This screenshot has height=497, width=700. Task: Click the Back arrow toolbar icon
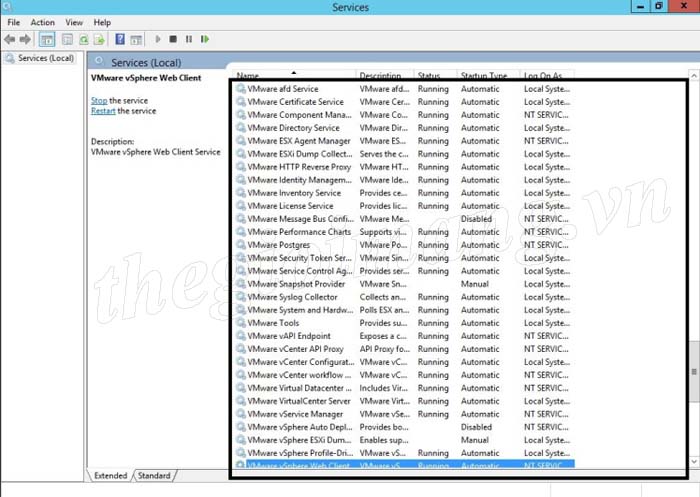(x=10, y=39)
